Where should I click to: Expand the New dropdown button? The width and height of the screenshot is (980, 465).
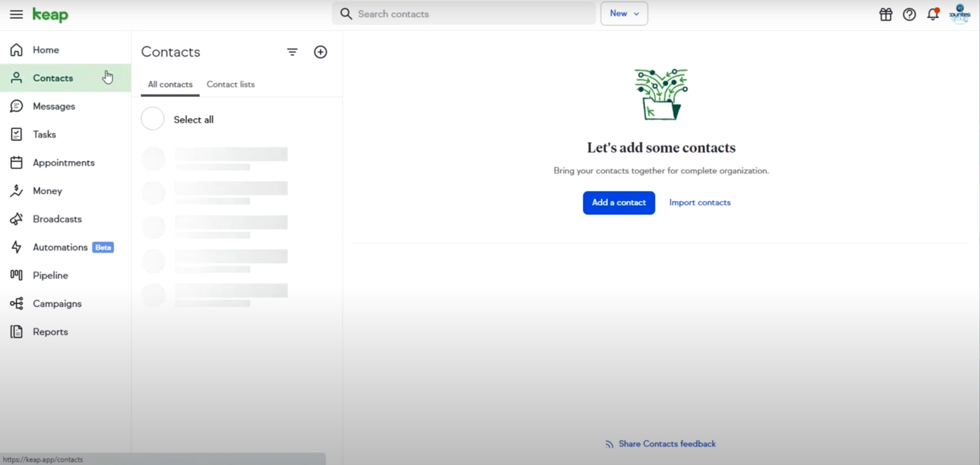click(624, 14)
